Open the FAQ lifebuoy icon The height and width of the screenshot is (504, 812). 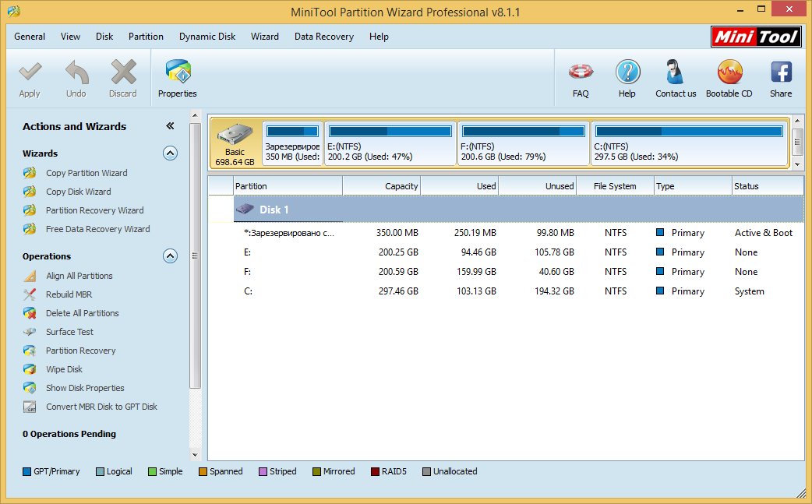click(581, 72)
